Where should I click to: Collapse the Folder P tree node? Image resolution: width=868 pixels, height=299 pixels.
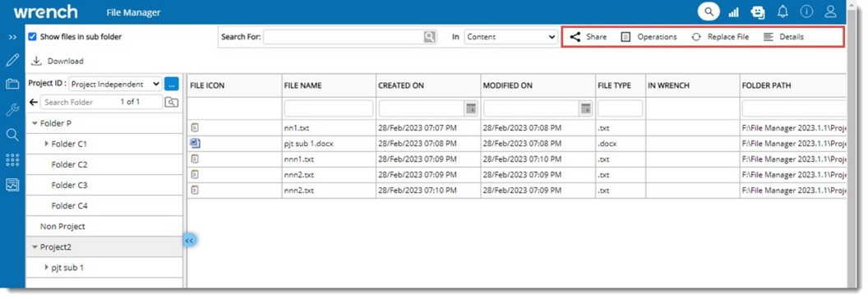[x=35, y=123]
